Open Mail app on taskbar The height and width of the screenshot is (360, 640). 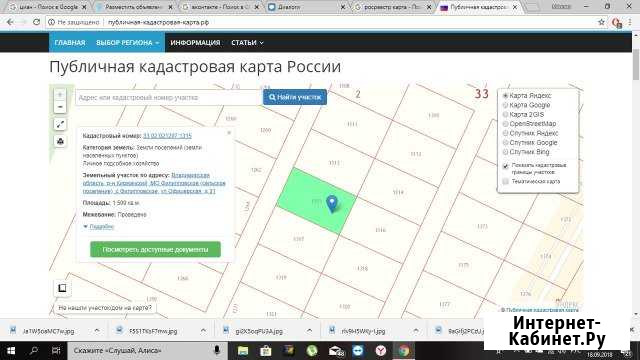click(336, 351)
